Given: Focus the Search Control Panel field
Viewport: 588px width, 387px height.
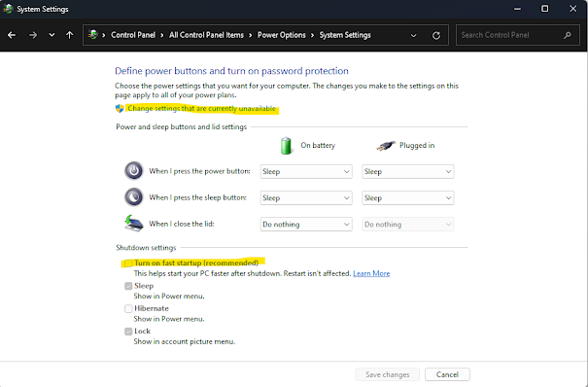Looking at the screenshot, I should coord(517,35).
